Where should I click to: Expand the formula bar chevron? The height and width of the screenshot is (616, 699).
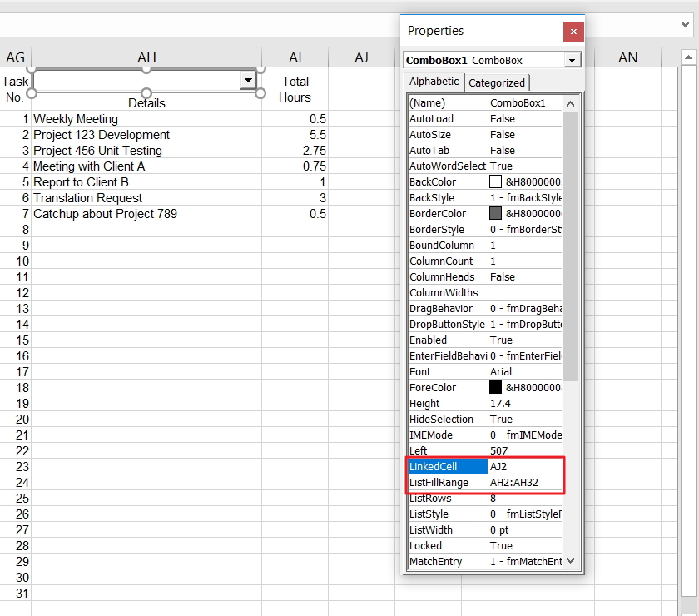(685, 25)
